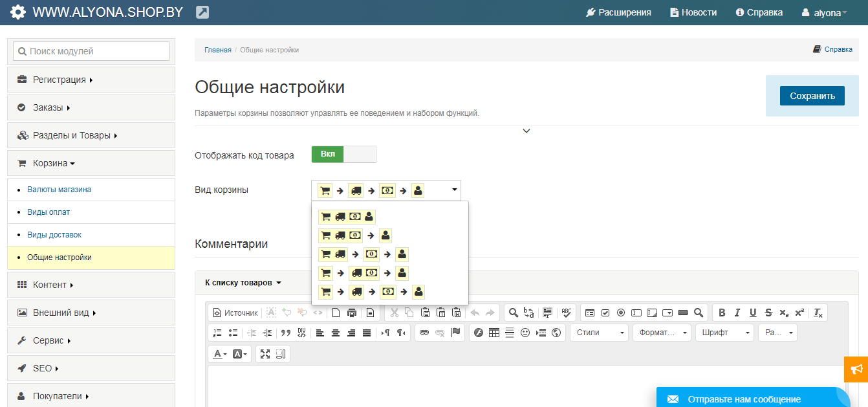Insert a checkbox form element

click(x=605, y=313)
